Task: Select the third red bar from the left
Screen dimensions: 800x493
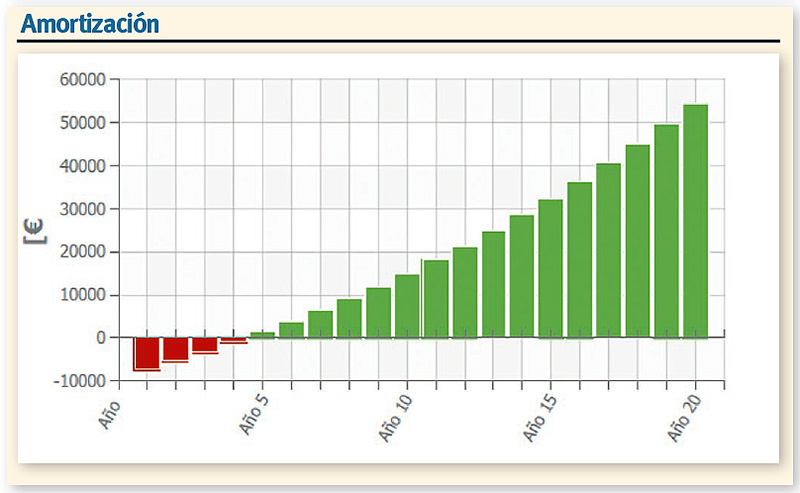Action: pyautogui.click(x=205, y=345)
